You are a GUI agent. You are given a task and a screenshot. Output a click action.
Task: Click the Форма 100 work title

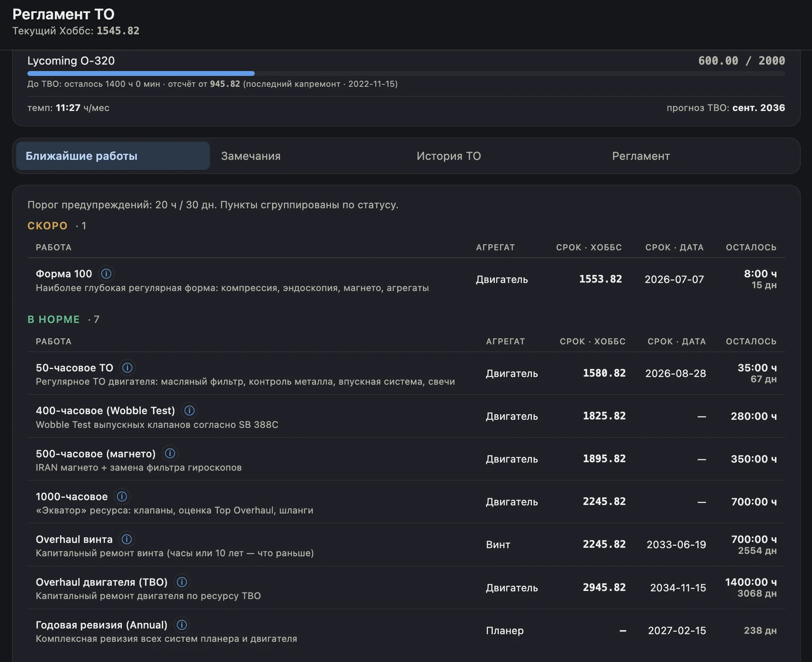coord(64,274)
